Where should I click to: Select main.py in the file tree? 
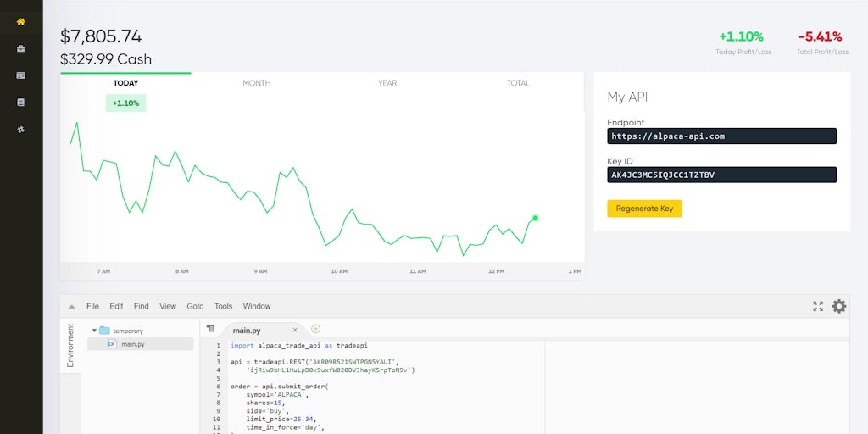[x=141, y=344]
